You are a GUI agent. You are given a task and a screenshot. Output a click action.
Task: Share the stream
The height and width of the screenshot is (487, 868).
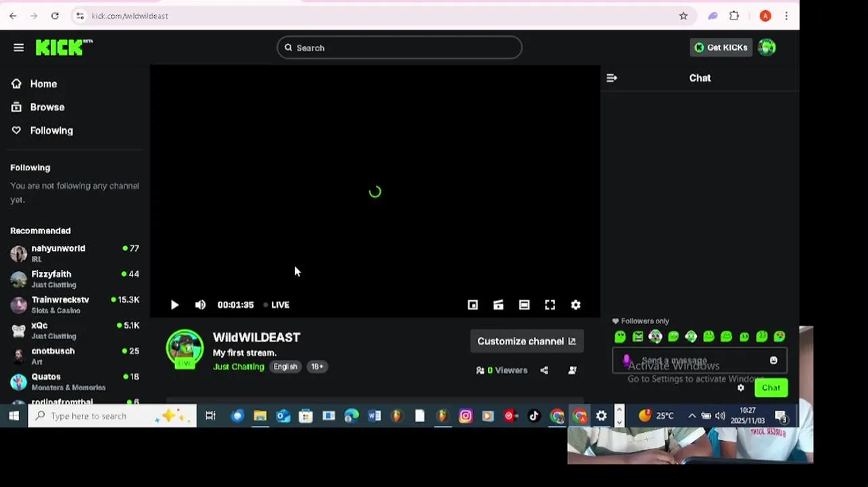click(544, 370)
